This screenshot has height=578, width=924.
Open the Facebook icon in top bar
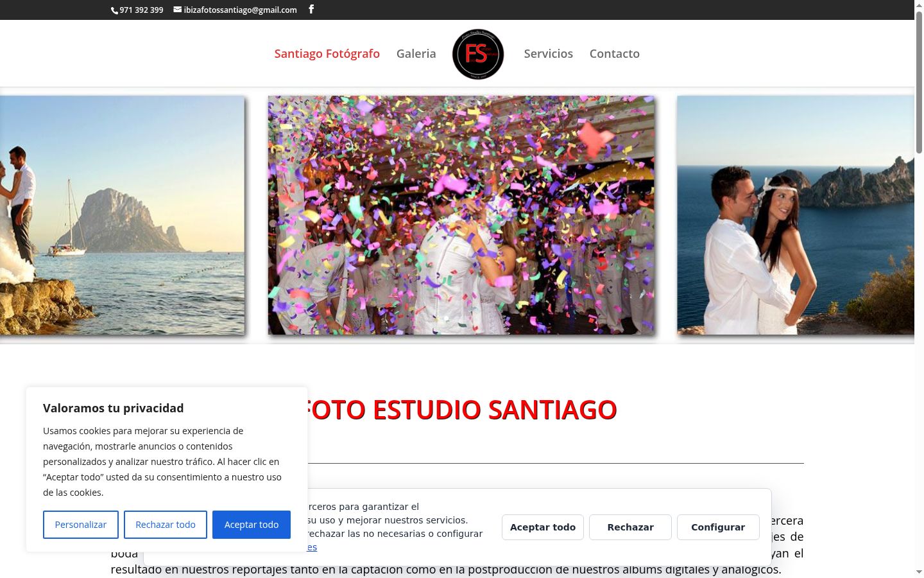tap(311, 9)
